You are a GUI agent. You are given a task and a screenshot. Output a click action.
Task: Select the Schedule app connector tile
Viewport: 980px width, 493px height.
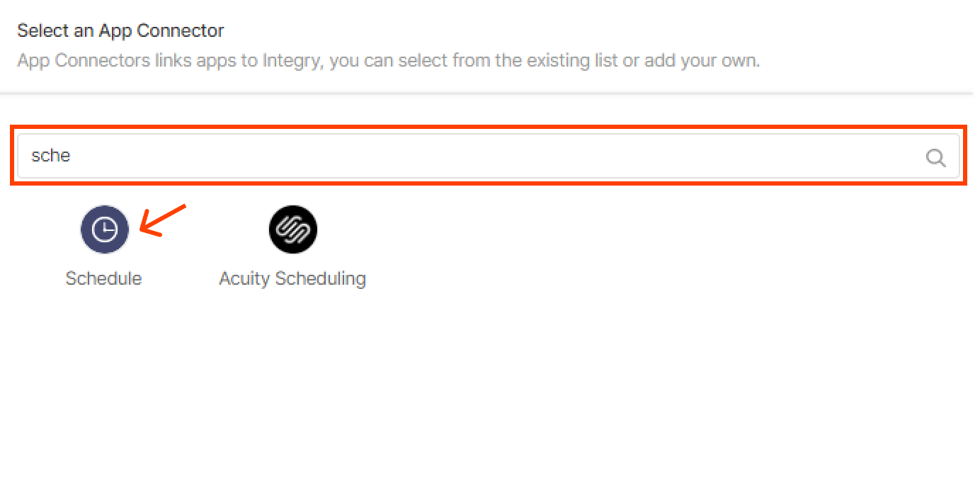click(104, 247)
